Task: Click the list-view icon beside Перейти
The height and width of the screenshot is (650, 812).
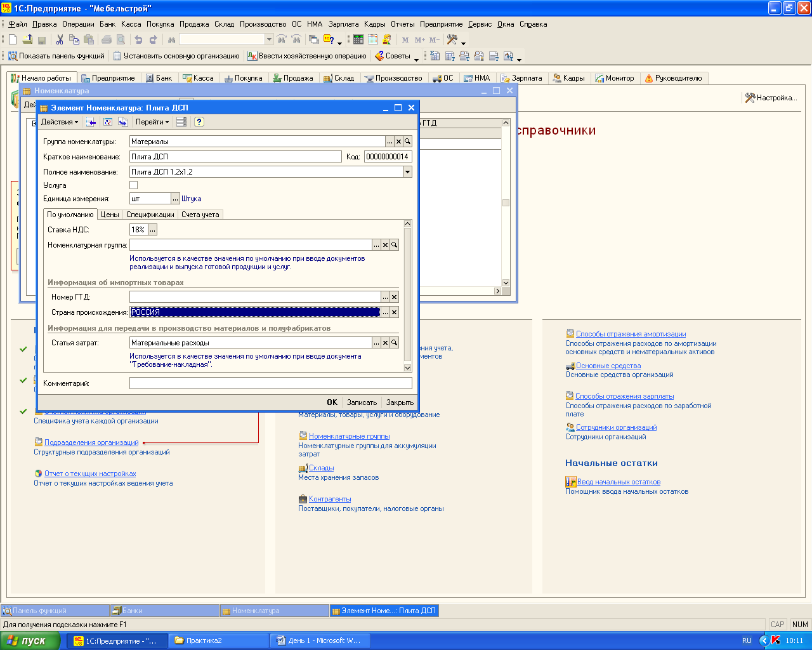Action: click(181, 122)
